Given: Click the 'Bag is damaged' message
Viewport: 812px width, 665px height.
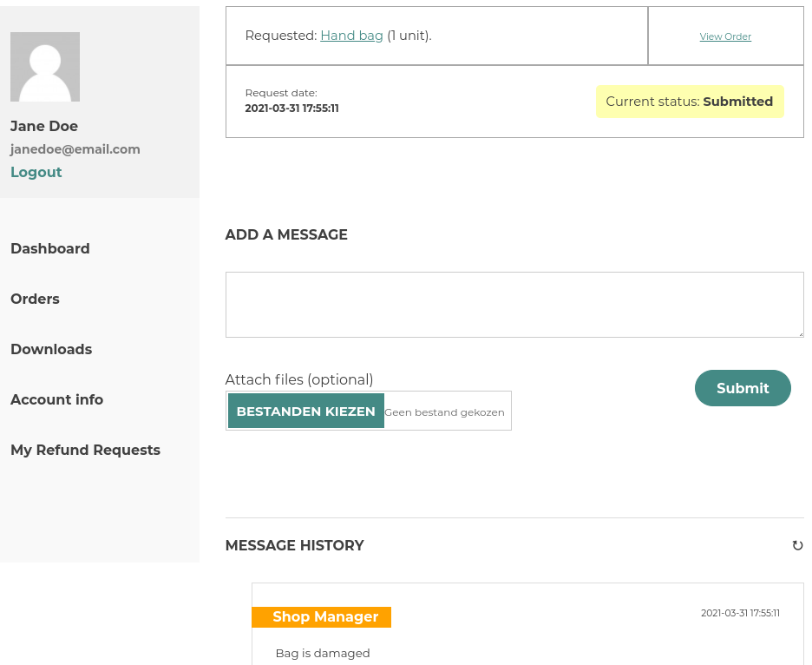Looking at the screenshot, I should coord(323,653).
